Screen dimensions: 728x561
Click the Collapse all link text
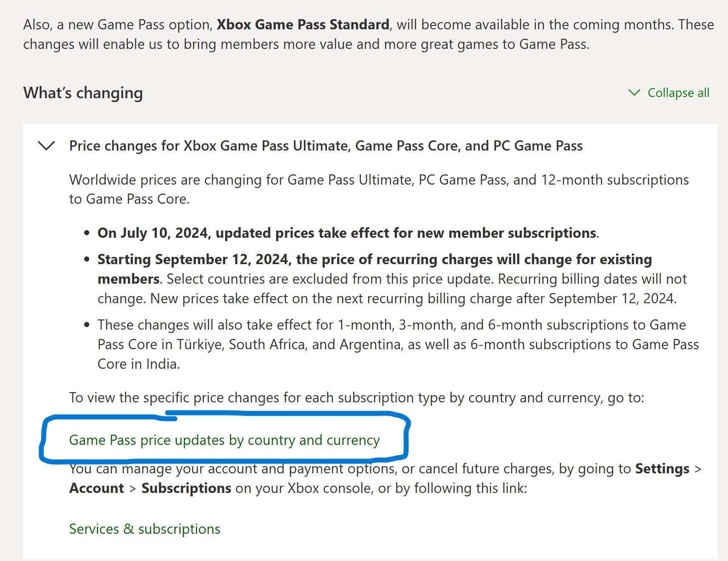[678, 93]
